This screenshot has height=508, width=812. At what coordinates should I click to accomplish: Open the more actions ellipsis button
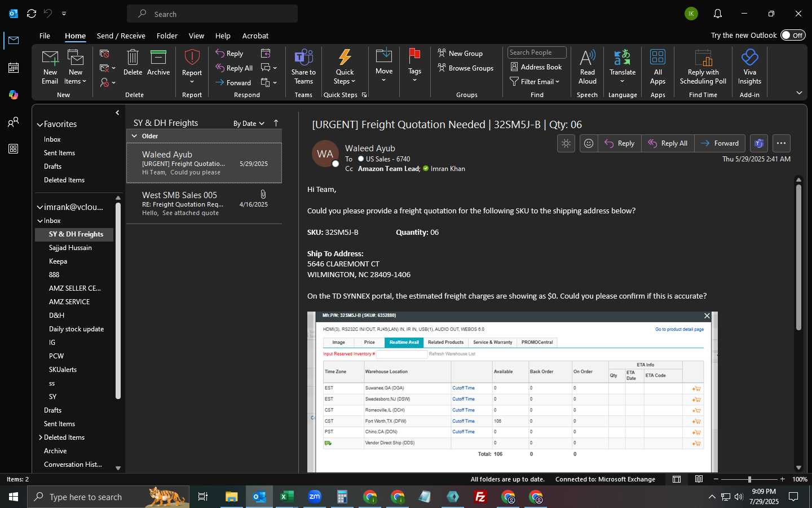tap(781, 143)
